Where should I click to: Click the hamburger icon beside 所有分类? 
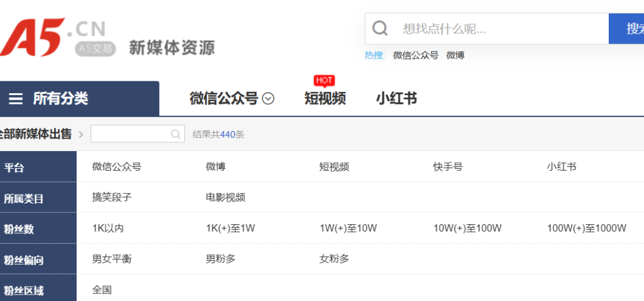(16, 99)
